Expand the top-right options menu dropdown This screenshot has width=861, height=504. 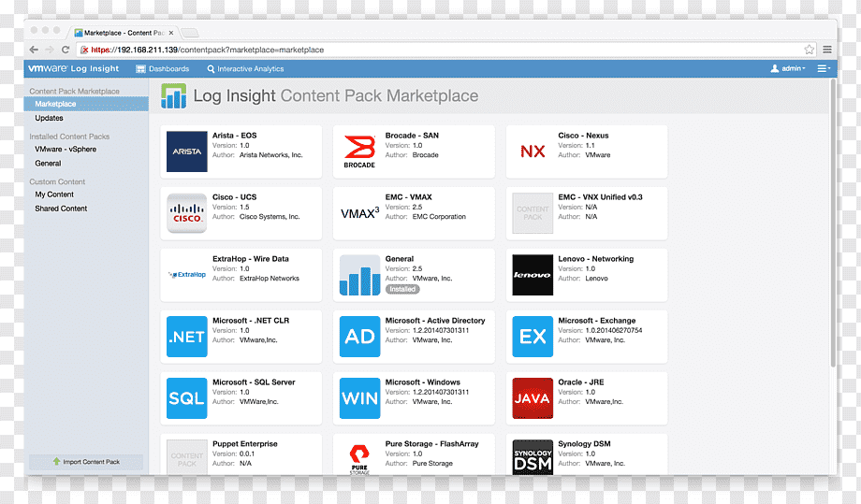coord(824,68)
